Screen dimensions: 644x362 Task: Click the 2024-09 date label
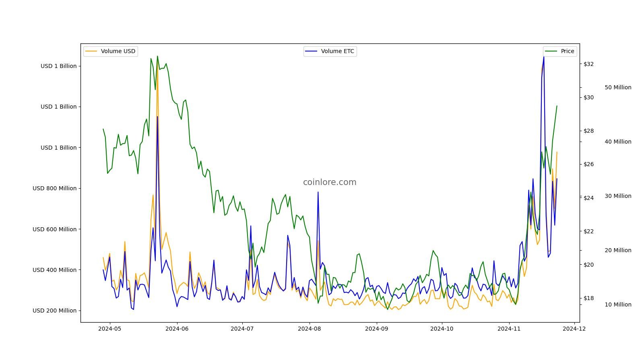(377, 329)
